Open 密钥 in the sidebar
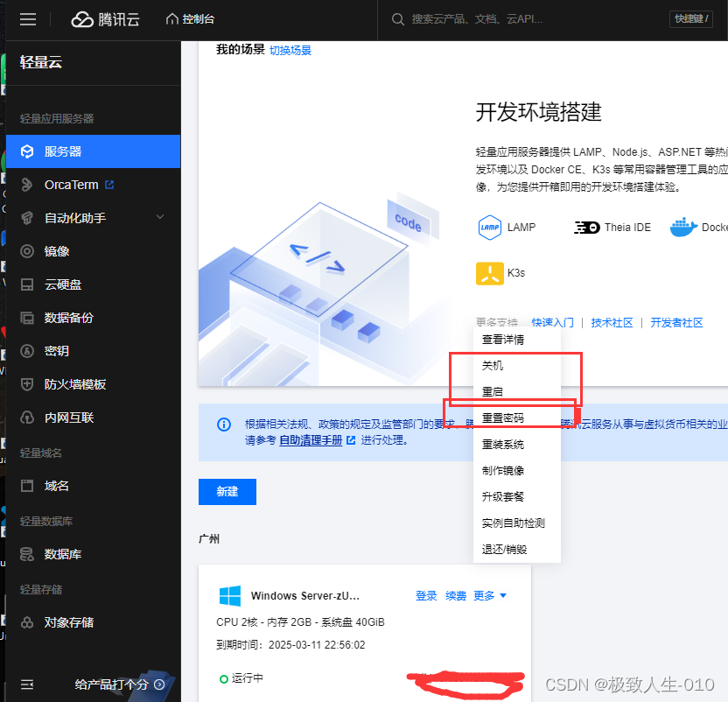728x702 pixels. pos(57,351)
